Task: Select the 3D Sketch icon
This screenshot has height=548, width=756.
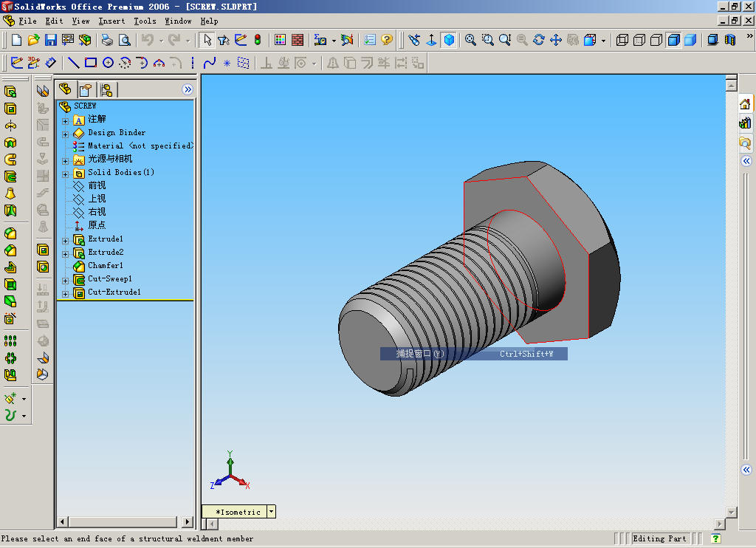Action: 34,63
